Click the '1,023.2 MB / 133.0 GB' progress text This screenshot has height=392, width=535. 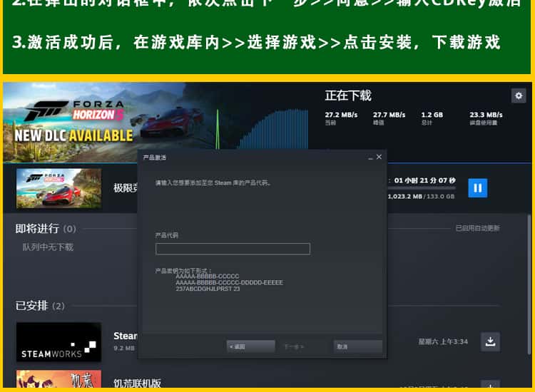(421, 196)
